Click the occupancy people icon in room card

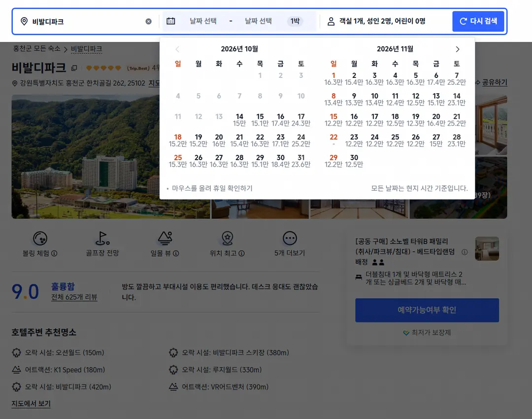pos(378,262)
